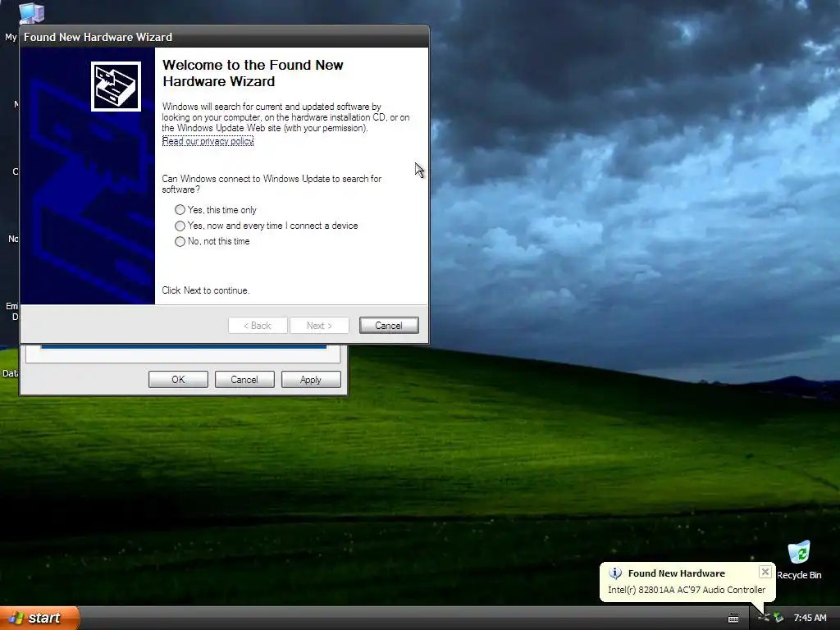840x630 pixels.
Task: Click Cancel in the background properties dialog
Action: 244,379
